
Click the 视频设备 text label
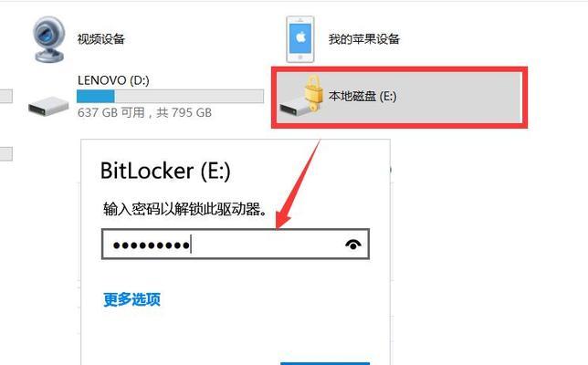click(x=100, y=39)
